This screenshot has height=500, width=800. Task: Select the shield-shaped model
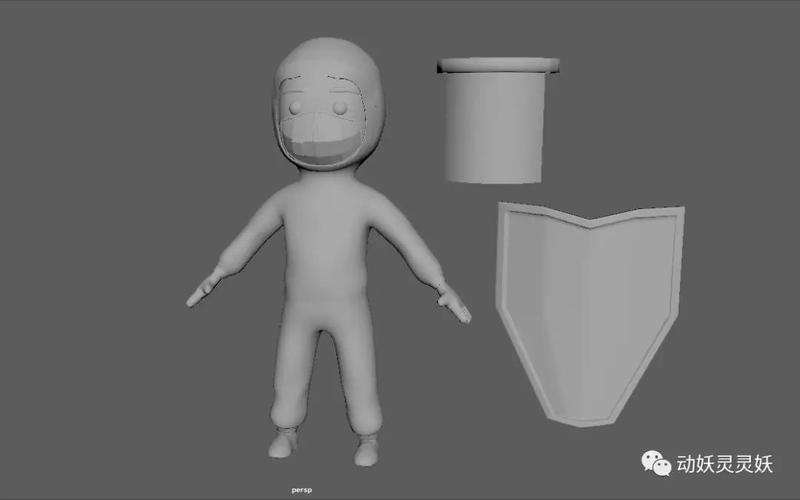click(x=590, y=314)
